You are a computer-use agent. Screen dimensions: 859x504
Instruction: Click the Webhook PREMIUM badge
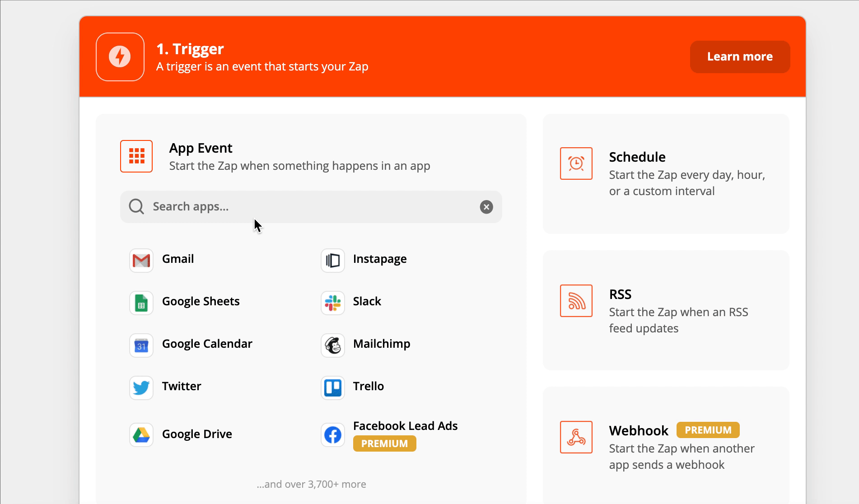(x=708, y=430)
